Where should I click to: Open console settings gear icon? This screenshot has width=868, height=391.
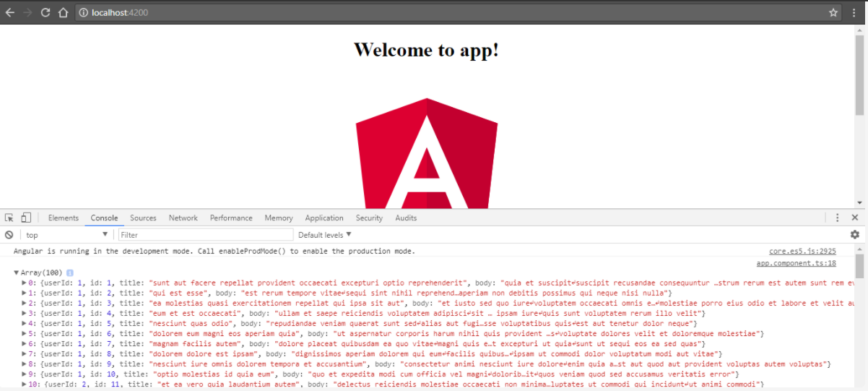pyautogui.click(x=855, y=235)
